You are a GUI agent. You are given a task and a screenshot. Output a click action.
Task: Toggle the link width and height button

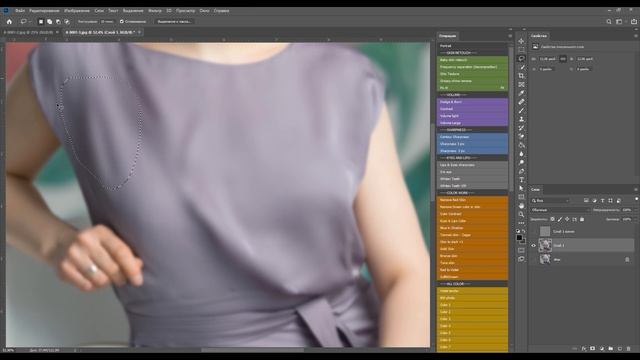tap(563, 59)
